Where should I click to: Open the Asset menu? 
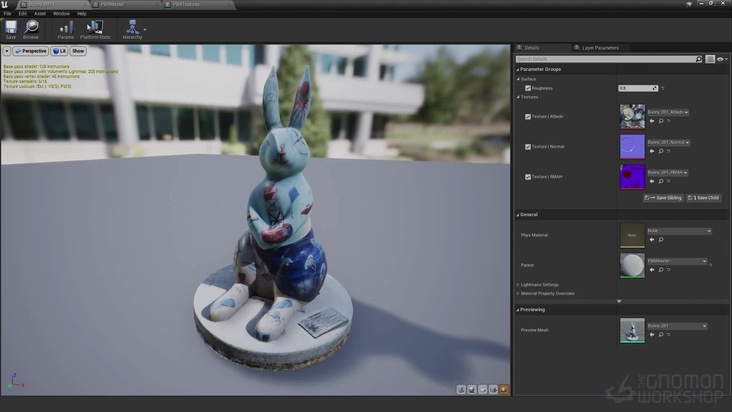(x=40, y=14)
